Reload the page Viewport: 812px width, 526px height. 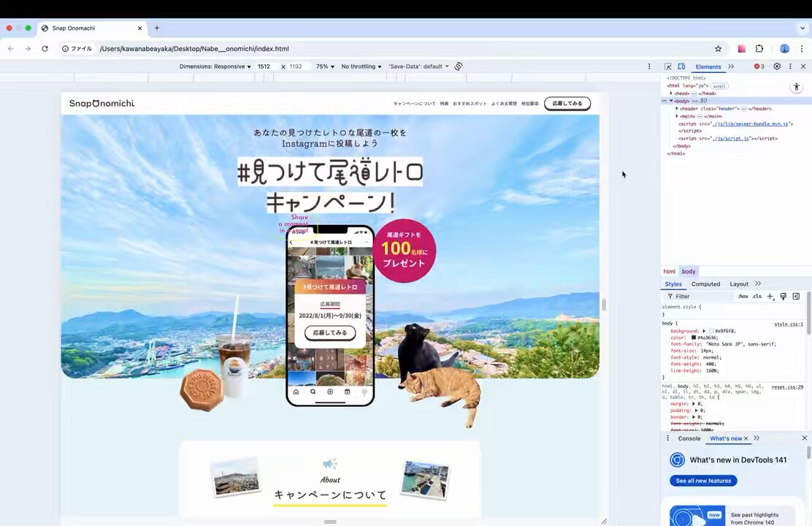45,49
